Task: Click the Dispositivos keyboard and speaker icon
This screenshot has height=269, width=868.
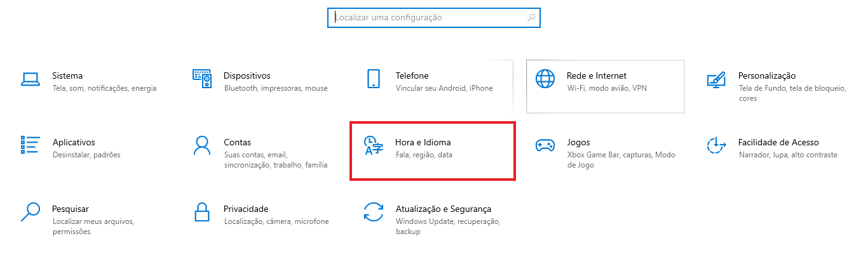Action: 201,79
